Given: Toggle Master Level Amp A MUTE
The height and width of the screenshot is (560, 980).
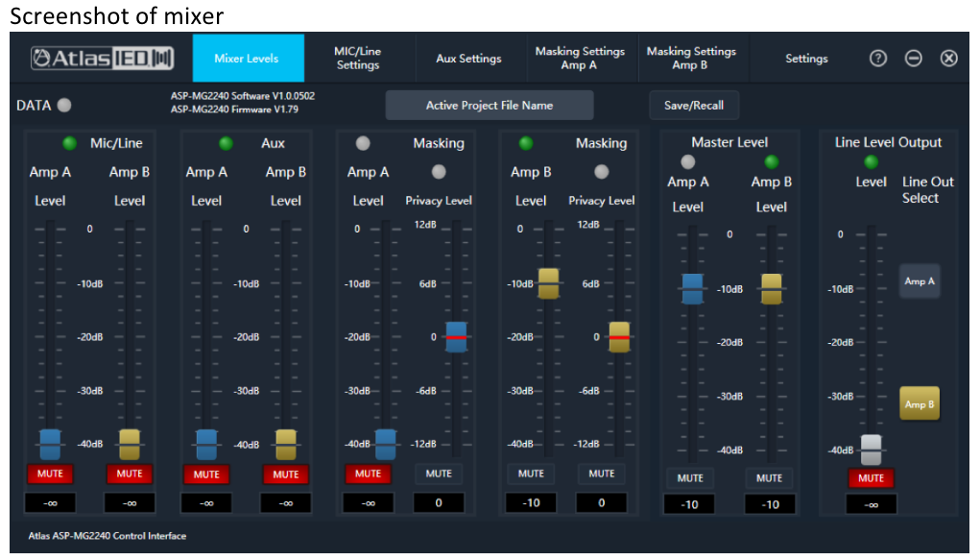Looking at the screenshot, I should pyautogui.click(x=690, y=477).
